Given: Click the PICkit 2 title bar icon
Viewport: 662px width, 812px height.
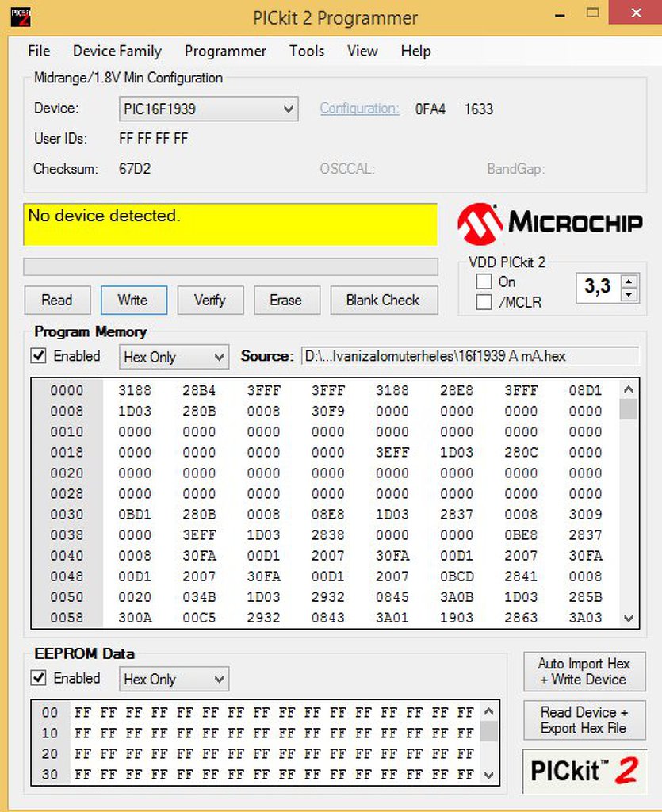Looking at the screenshot, I should [x=21, y=17].
